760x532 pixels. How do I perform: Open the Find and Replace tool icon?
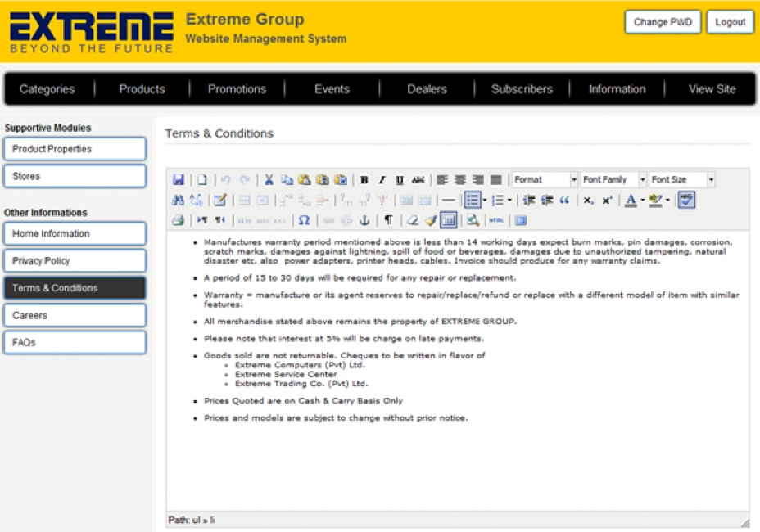tap(197, 200)
